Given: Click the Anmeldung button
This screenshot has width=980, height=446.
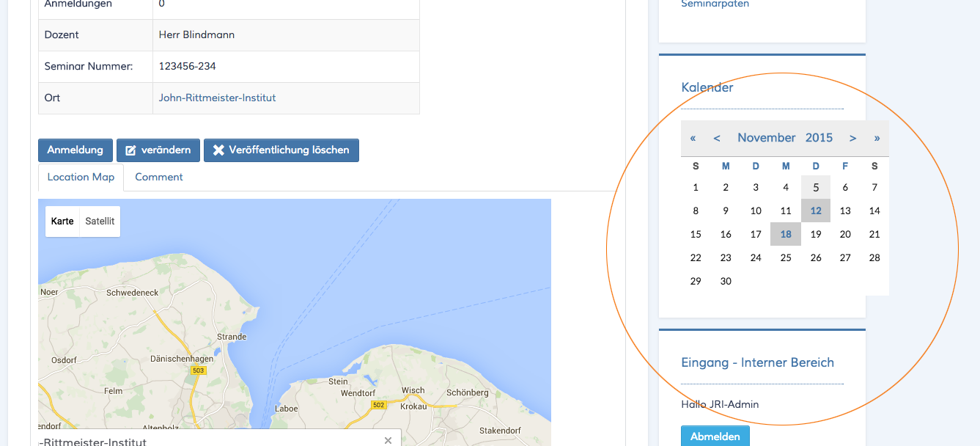Looking at the screenshot, I should (75, 150).
